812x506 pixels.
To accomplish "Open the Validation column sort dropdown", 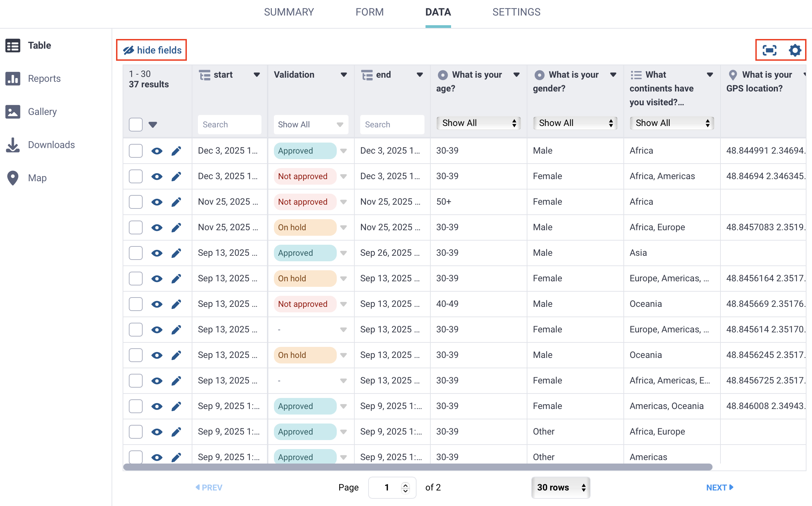I will coord(344,75).
